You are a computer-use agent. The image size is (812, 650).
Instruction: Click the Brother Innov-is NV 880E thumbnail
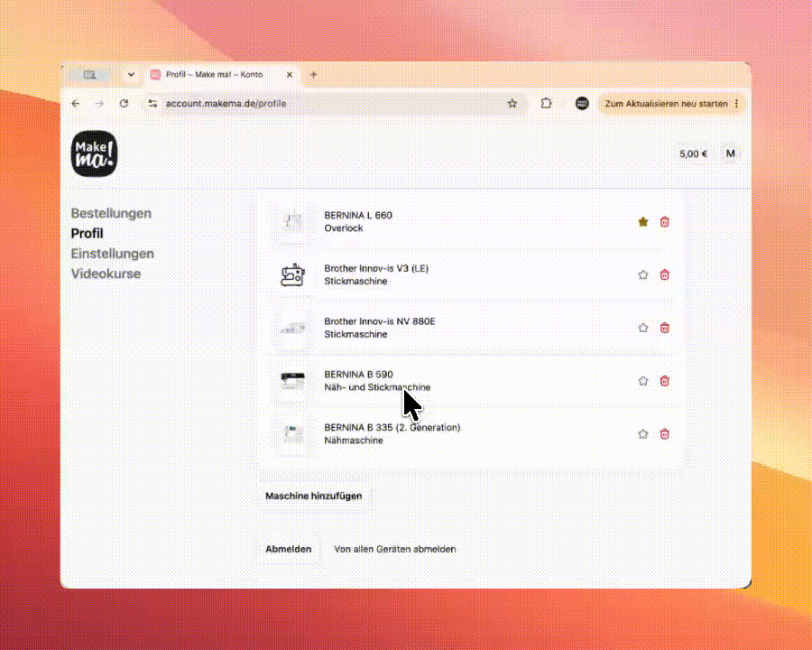coord(293,328)
